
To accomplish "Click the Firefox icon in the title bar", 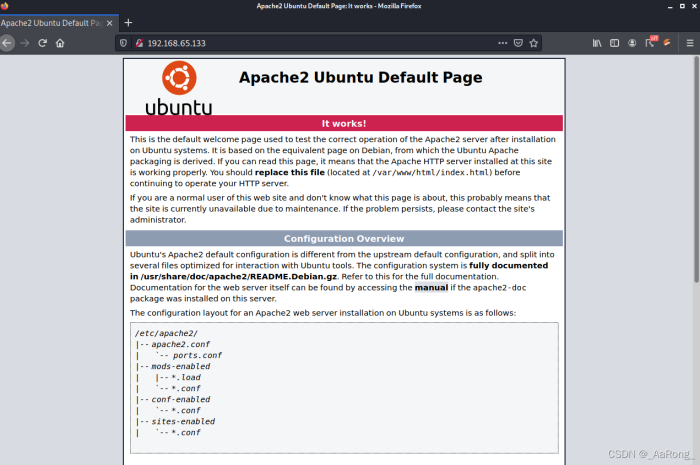I will (4, 6).
